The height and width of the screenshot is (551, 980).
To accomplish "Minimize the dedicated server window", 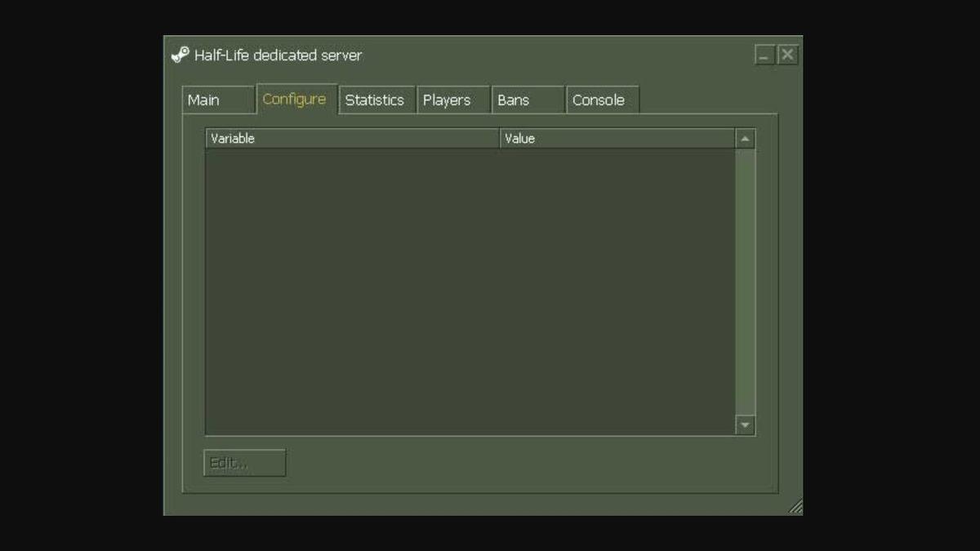I will (x=763, y=54).
